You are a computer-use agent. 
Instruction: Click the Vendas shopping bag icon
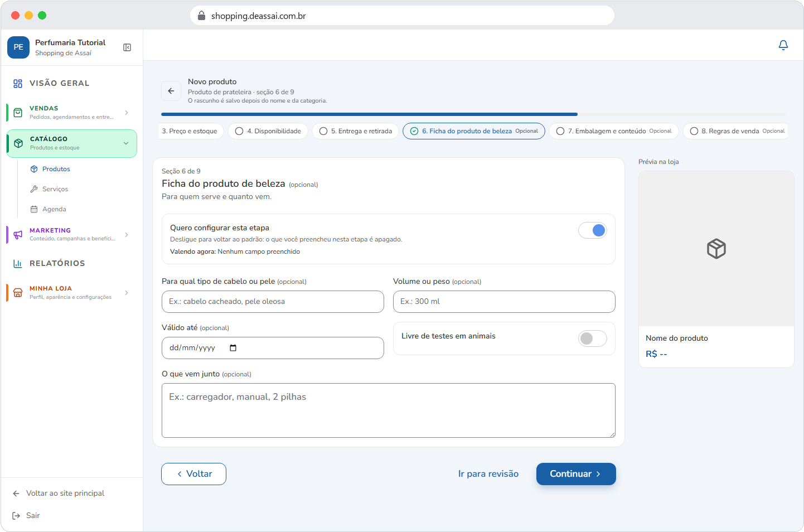(18, 113)
